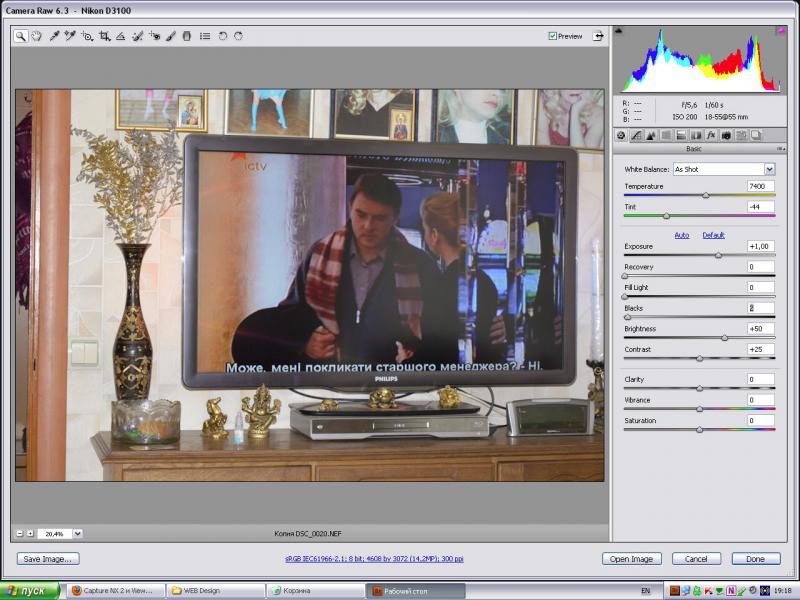Click the Open Image button

(631, 559)
